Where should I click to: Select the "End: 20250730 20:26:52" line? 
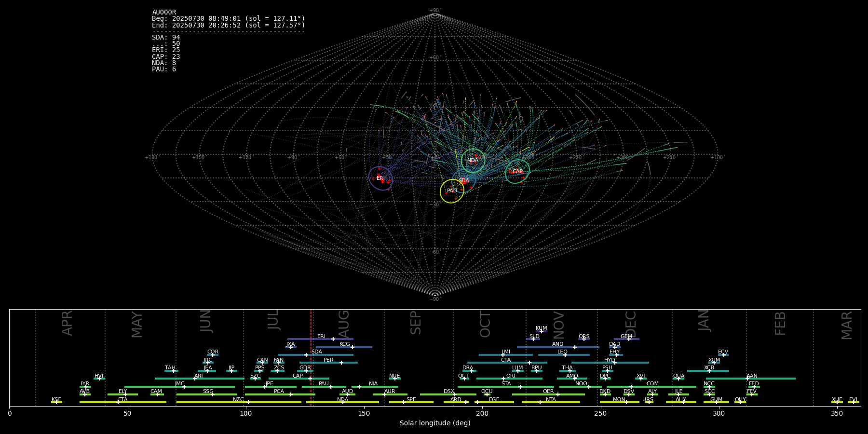(229, 25)
